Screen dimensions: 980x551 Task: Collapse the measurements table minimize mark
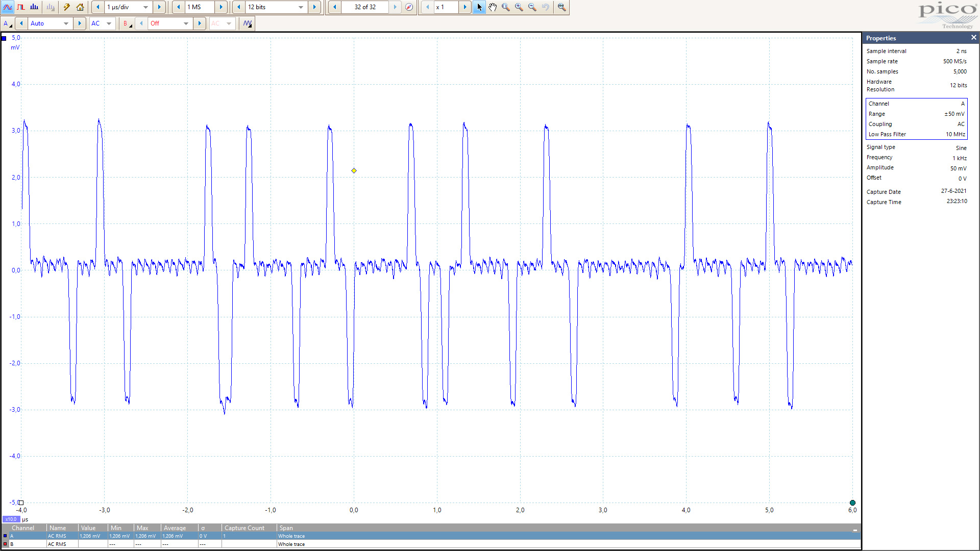click(855, 530)
